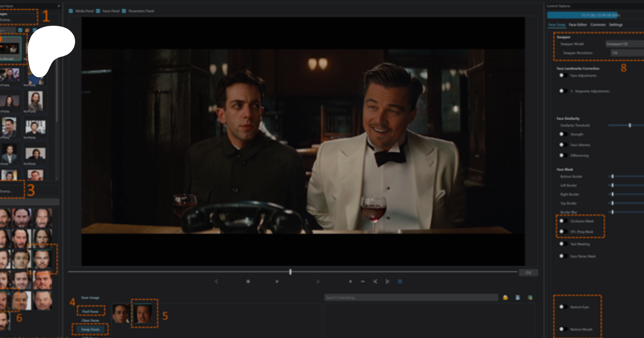The height and width of the screenshot is (338, 644).
Task: Click the save embeddings icon
Action: 518,298
